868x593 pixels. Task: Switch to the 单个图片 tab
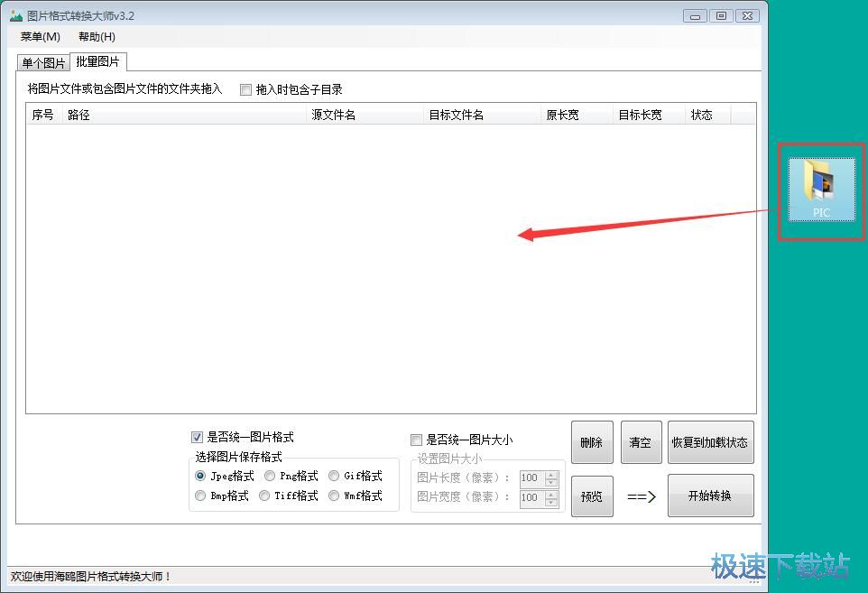(42, 62)
